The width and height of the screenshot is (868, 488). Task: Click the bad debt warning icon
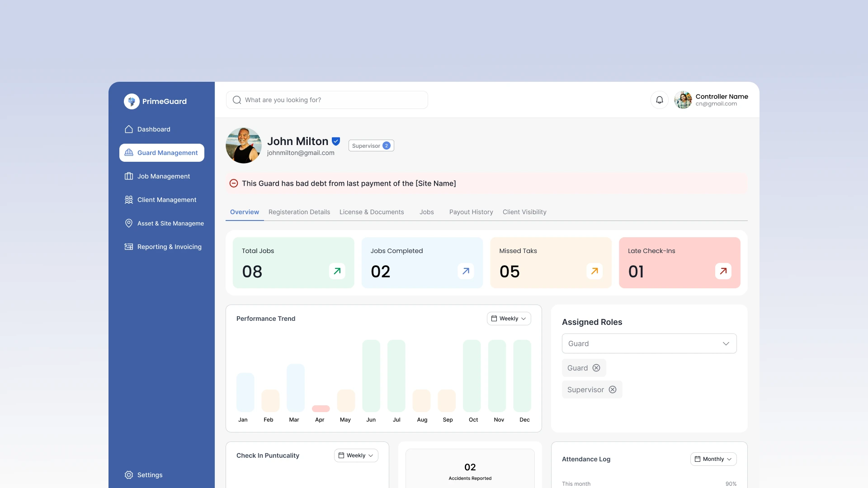coord(234,183)
